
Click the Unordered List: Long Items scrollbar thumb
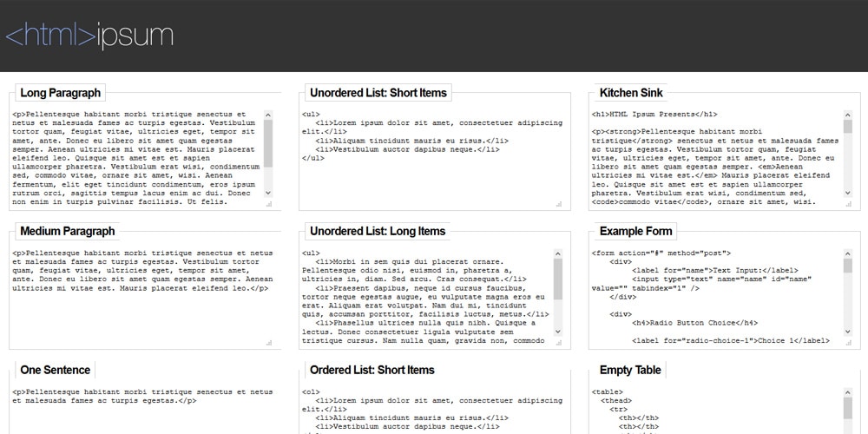click(x=558, y=278)
